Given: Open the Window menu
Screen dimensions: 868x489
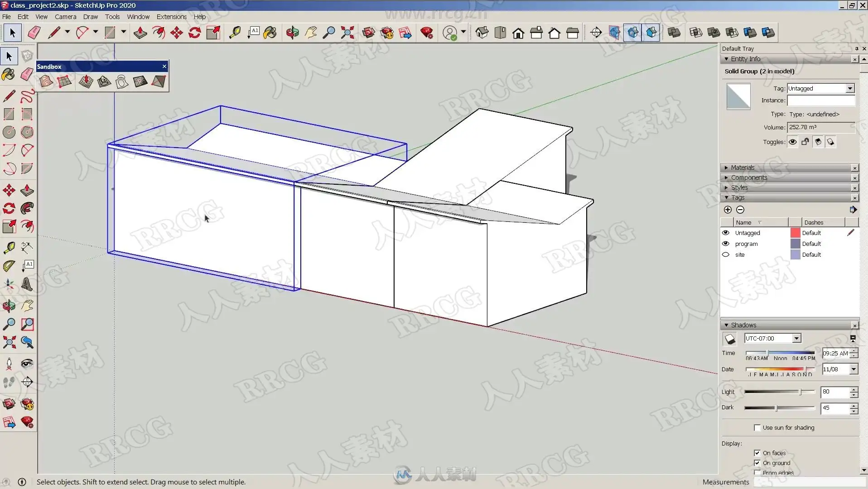Looking at the screenshot, I should click(138, 17).
